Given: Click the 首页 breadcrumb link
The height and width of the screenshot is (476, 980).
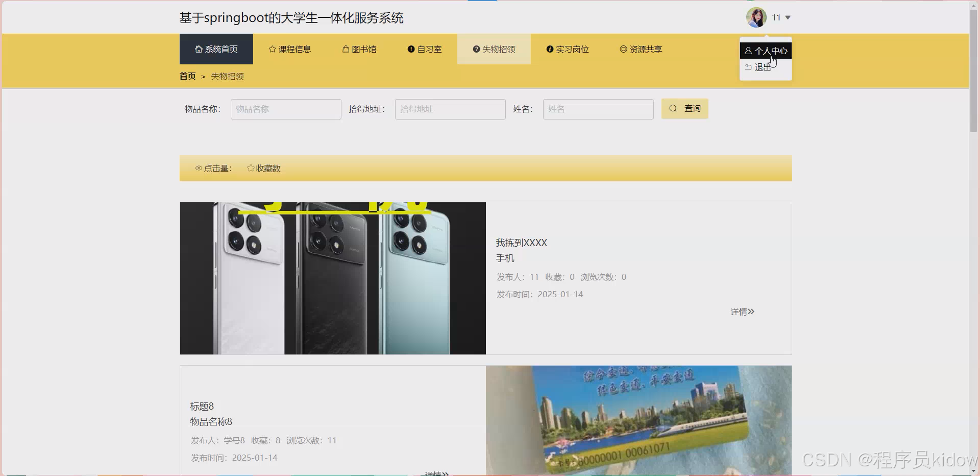Looking at the screenshot, I should pyautogui.click(x=187, y=76).
